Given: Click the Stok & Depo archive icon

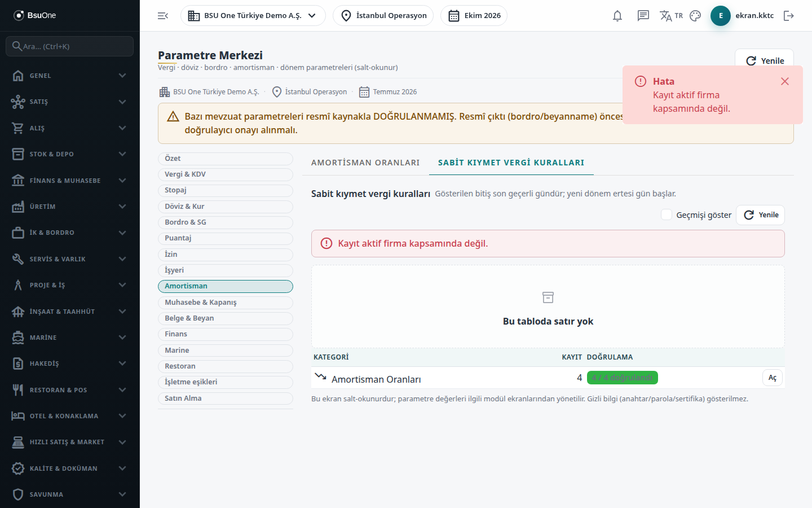Looking at the screenshot, I should 18,154.
